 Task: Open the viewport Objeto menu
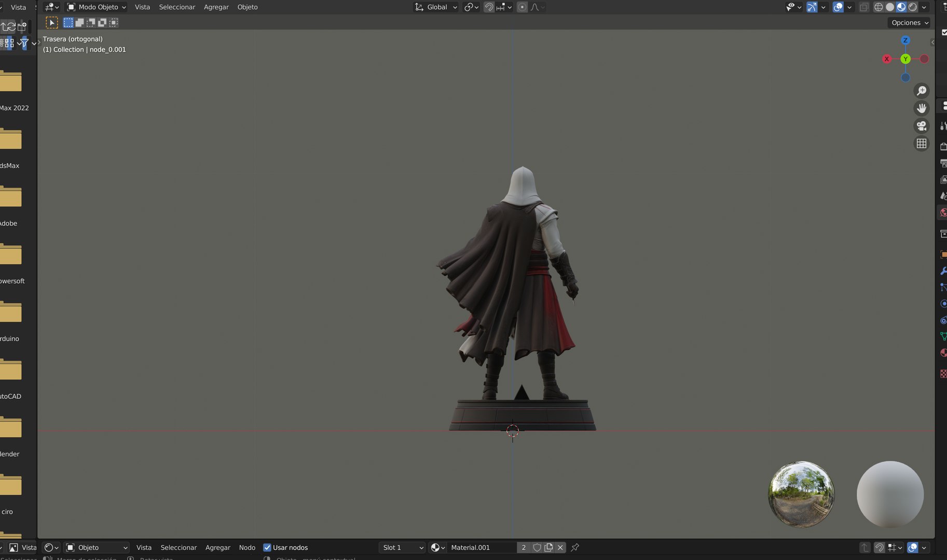coord(248,7)
